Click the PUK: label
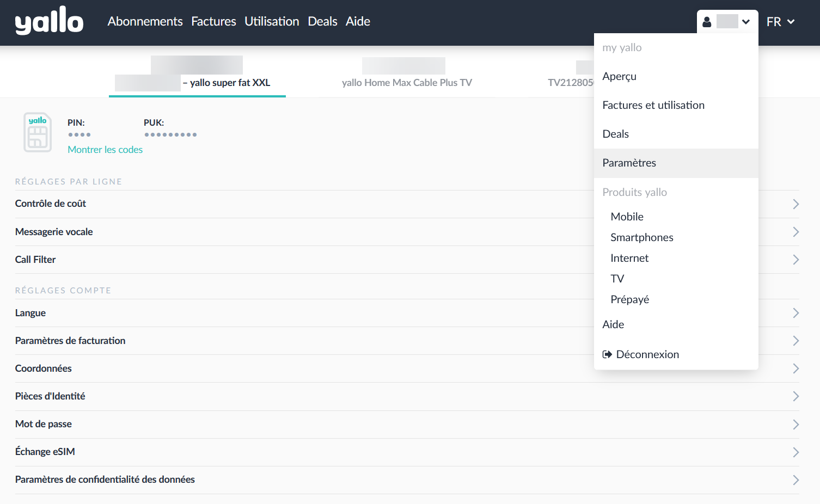Screen dimensions: 820x504 tap(154, 122)
